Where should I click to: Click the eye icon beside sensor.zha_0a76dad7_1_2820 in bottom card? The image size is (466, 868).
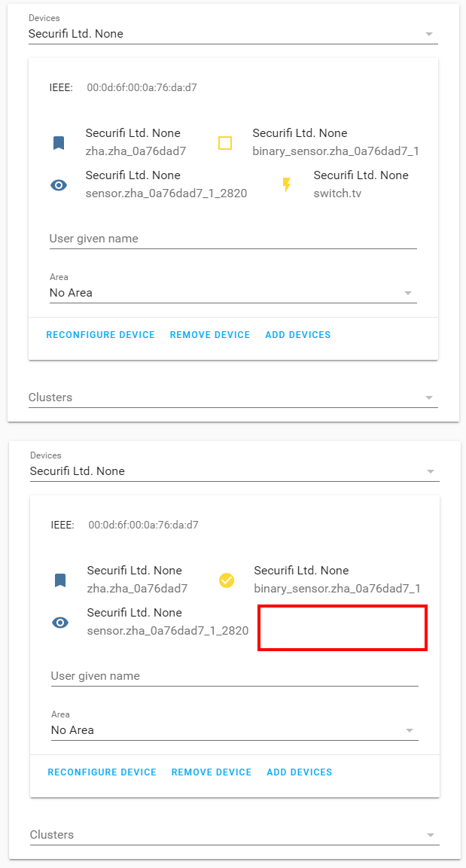pyautogui.click(x=60, y=623)
